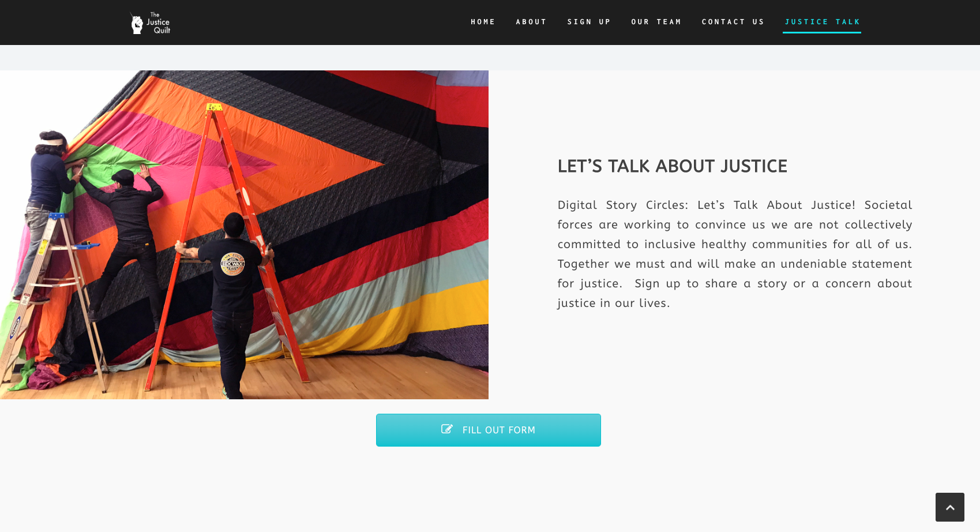
Task: Click the pencil edit icon on the form button
Action: point(446,429)
